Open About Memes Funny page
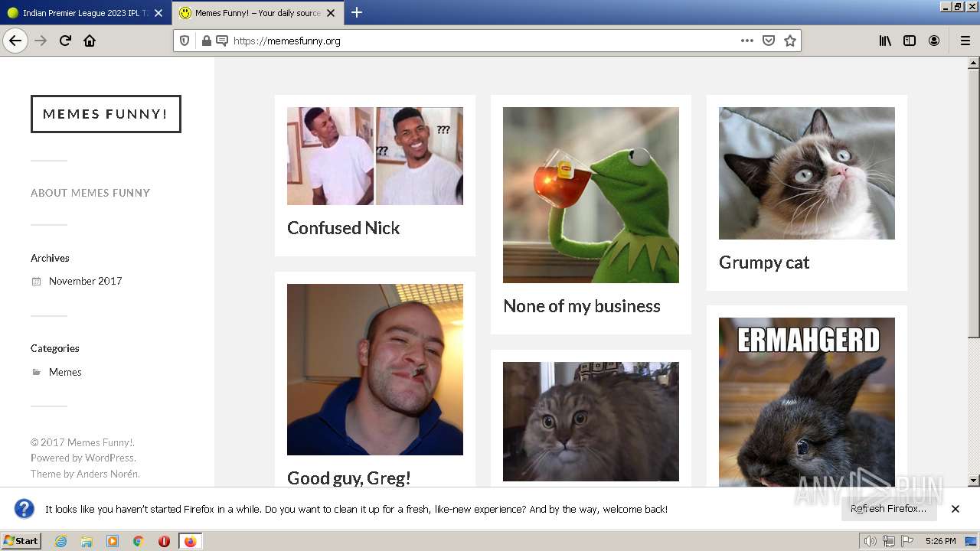Image resolution: width=980 pixels, height=551 pixels. (x=90, y=193)
